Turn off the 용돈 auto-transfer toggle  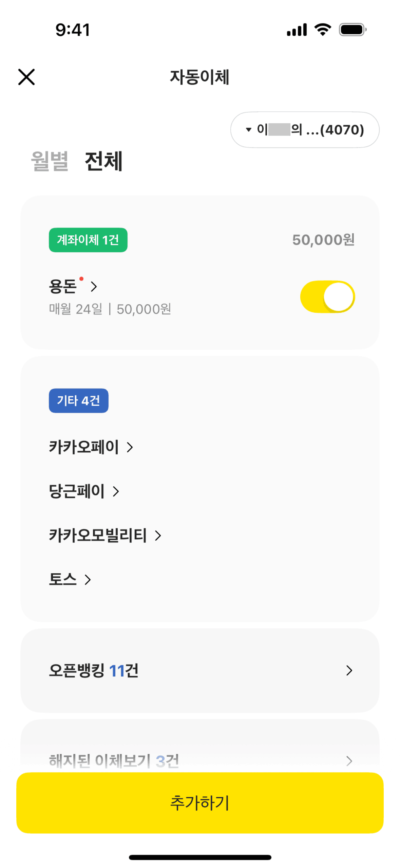327,296
